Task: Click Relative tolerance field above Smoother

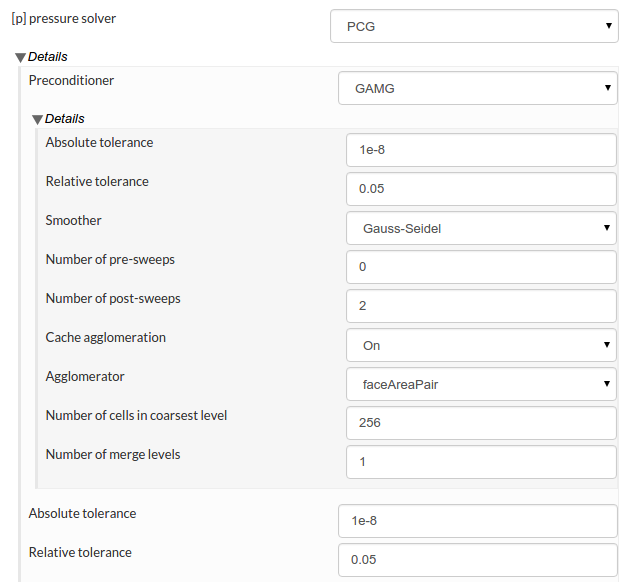Action: pyautogui.click(x=481, y=189)
